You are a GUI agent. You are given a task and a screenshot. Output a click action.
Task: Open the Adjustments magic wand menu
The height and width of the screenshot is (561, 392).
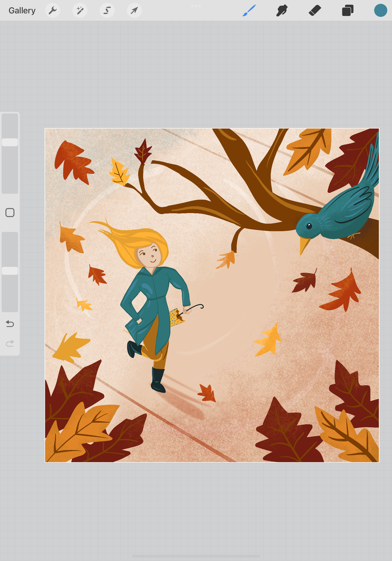pyautogui.click(x=80, y=11)
